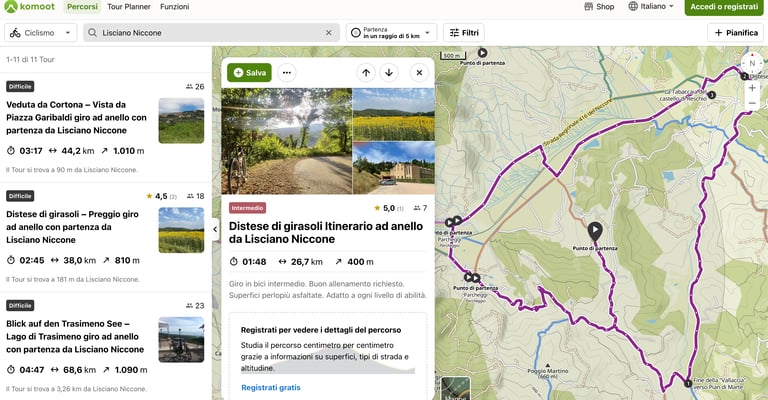Open the Funzioni menu
The image size is (768, 400).
click(x=174, y=7)
